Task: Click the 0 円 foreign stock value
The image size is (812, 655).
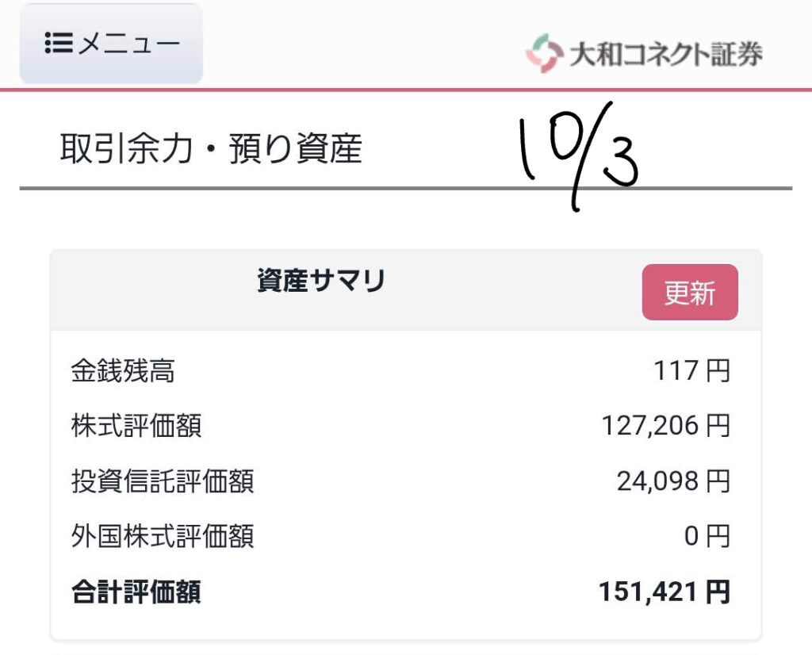Action: 706,536
